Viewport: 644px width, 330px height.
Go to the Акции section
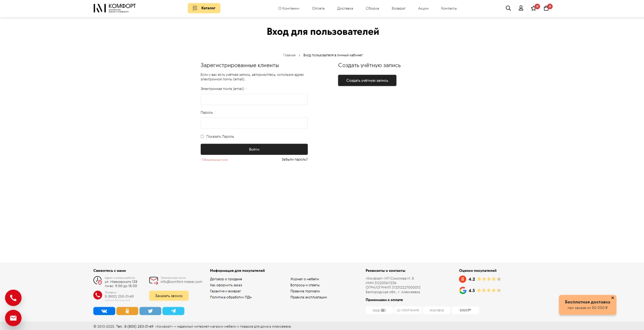coord(423,8)
